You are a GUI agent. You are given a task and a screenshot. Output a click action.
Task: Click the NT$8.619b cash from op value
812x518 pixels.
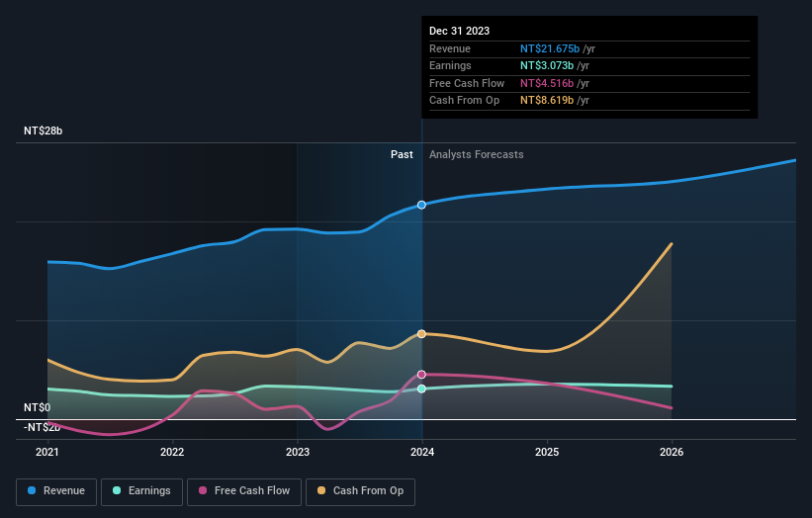tap(547, 101)
